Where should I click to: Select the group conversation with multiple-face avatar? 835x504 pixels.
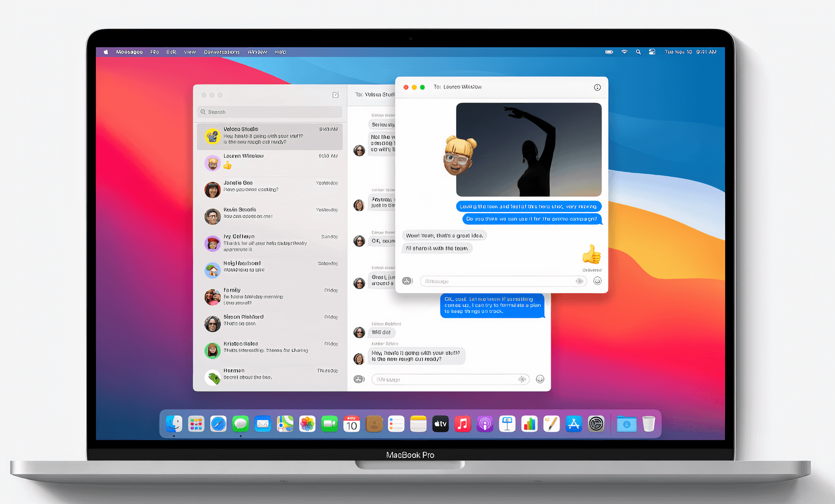[x=270, y=297]
